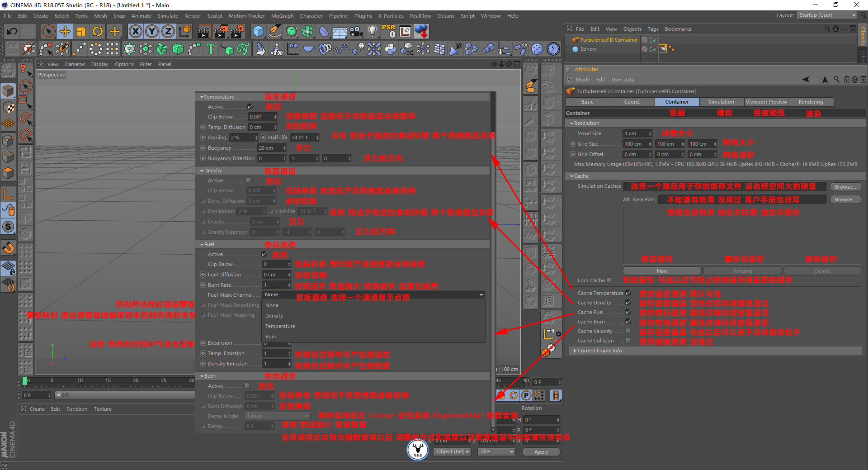Click the PSR reset icon

click(388, 31)
